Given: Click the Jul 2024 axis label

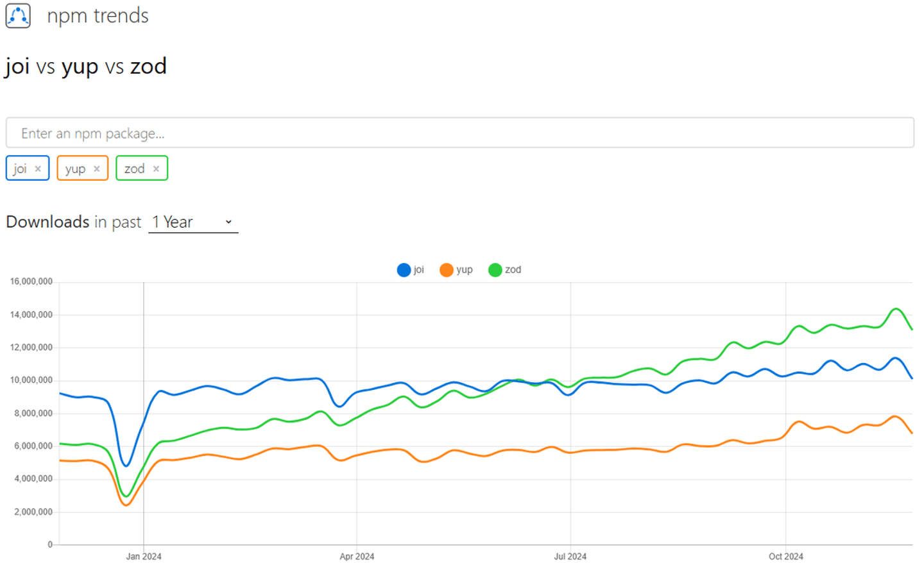Looking at the screenshot, I should 570,556.
